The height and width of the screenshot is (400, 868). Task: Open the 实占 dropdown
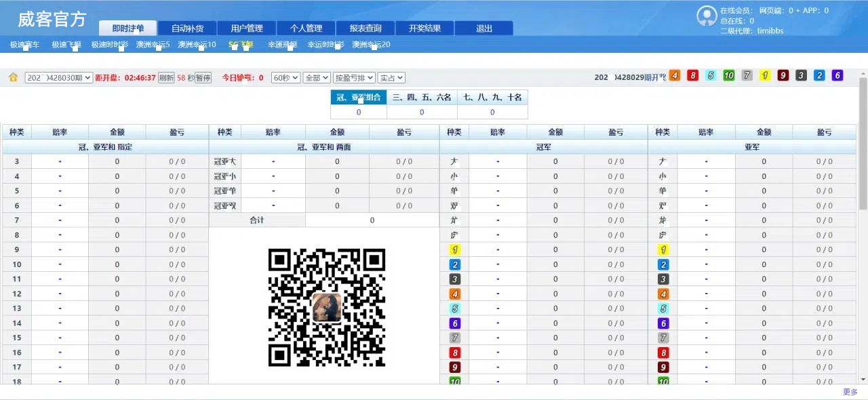pos(391,78)
